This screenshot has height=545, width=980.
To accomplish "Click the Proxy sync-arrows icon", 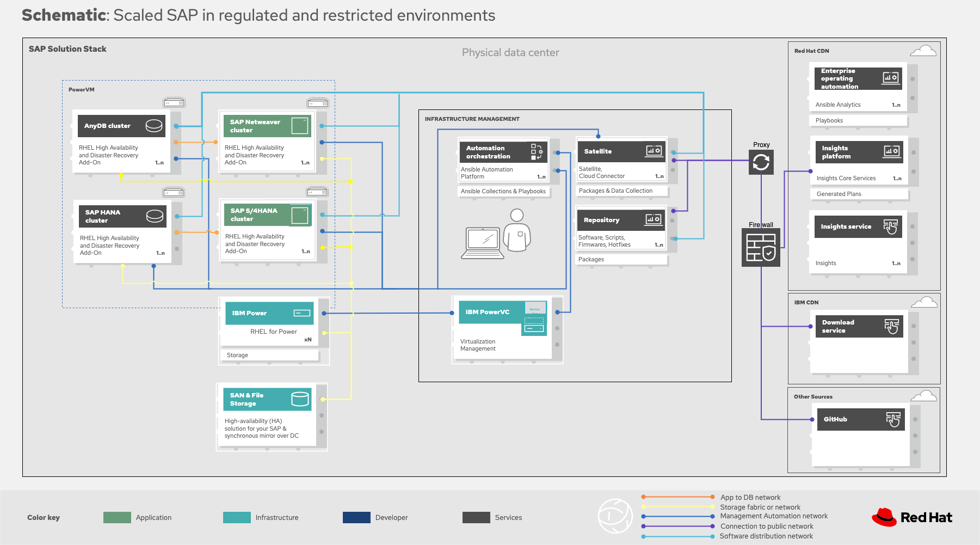I will [761, 162].
